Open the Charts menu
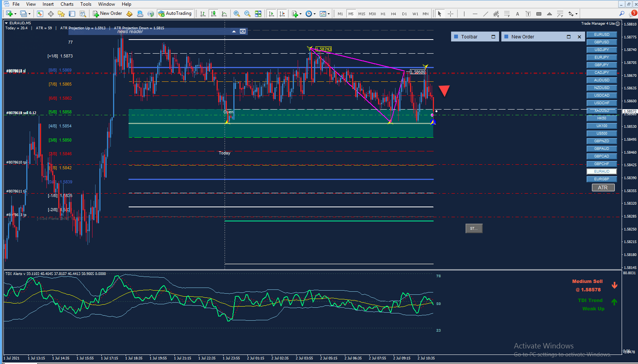 pos(67,4)
